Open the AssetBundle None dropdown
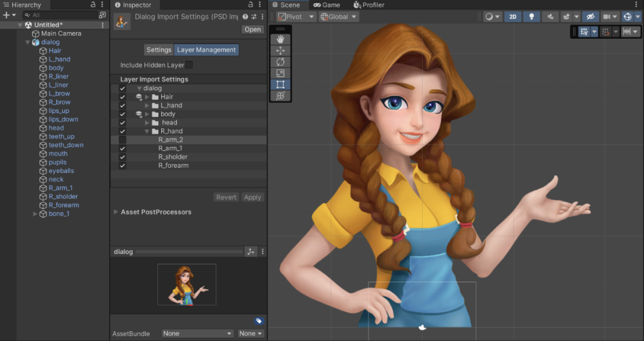 197,334
